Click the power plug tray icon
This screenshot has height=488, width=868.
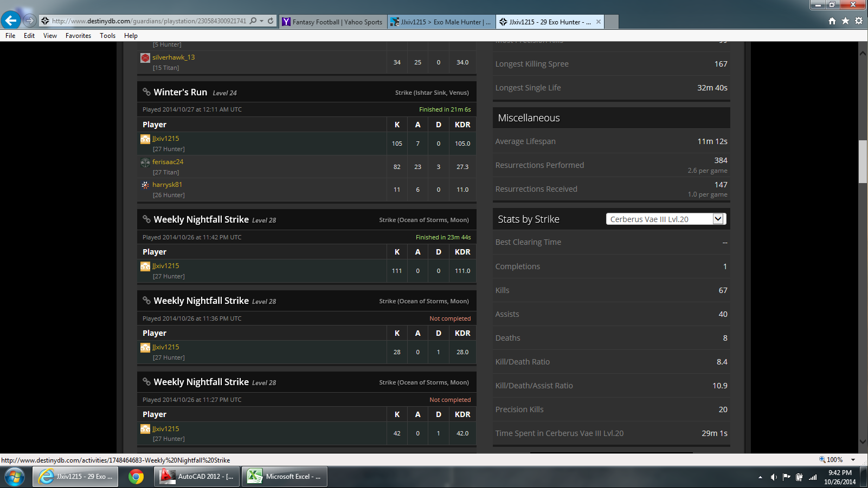(x=799, y=477)
